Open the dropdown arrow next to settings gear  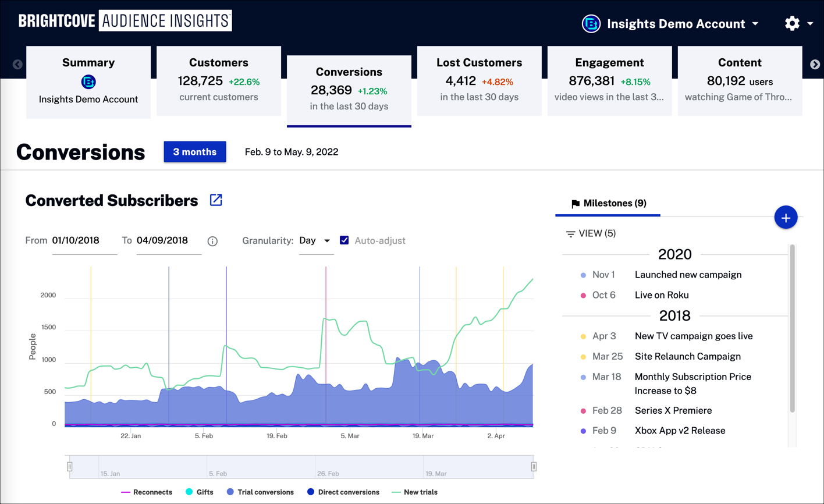pos(810,24)
